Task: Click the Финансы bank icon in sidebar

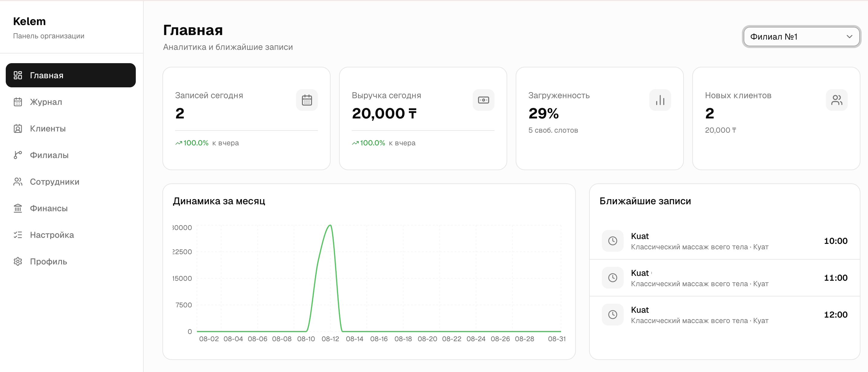Action: [x=18, y=208]
